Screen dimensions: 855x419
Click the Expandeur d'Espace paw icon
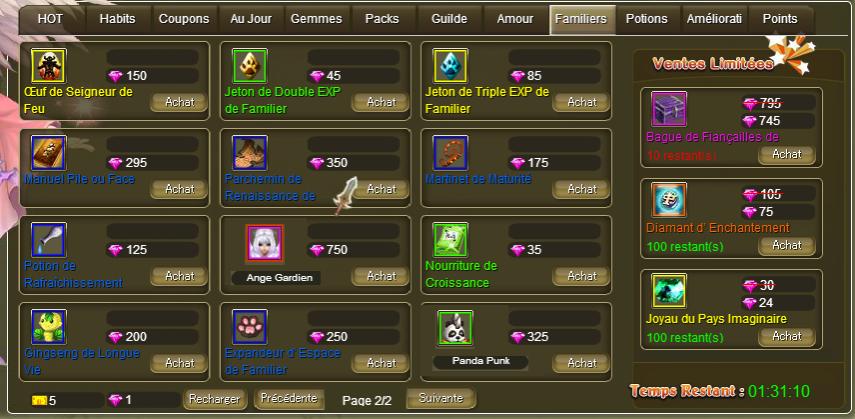coord(250,327)
